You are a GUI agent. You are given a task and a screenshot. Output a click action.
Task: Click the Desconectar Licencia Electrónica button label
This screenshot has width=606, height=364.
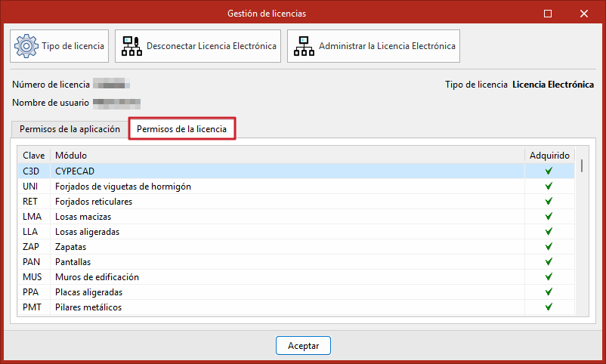click(x=212, y=46)
